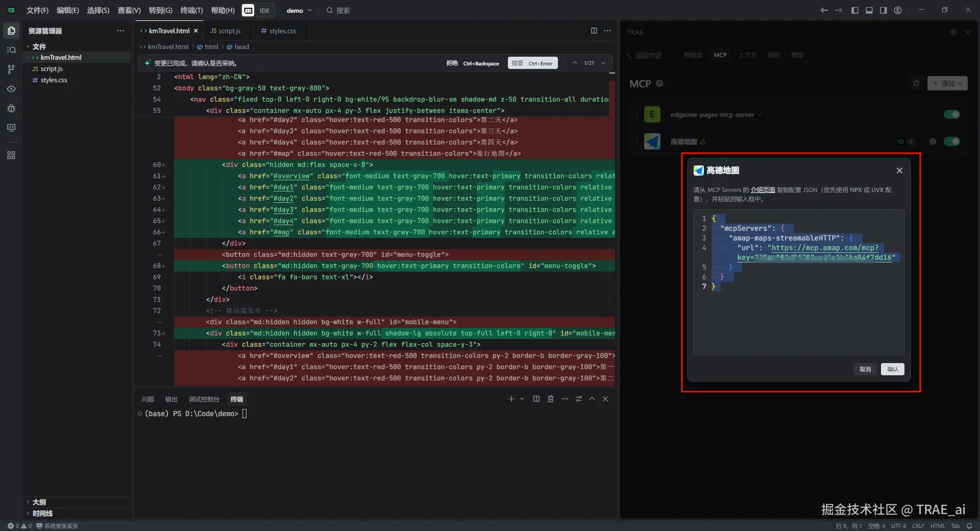Screen dimensions: 980x531
Task: Refresh the MCP server list
Action: tap(916, 83)
